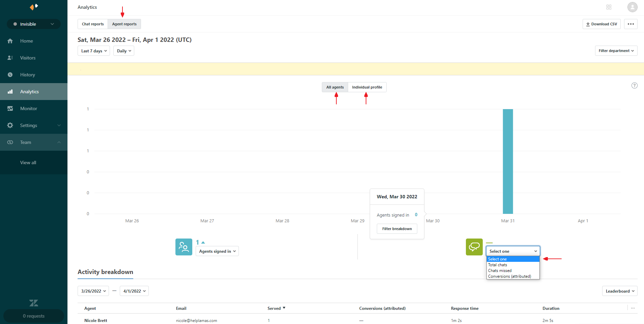This screenshot has height=324, width=644.
Task: Click the agents signed in teal icon
Action: [184, 247]
